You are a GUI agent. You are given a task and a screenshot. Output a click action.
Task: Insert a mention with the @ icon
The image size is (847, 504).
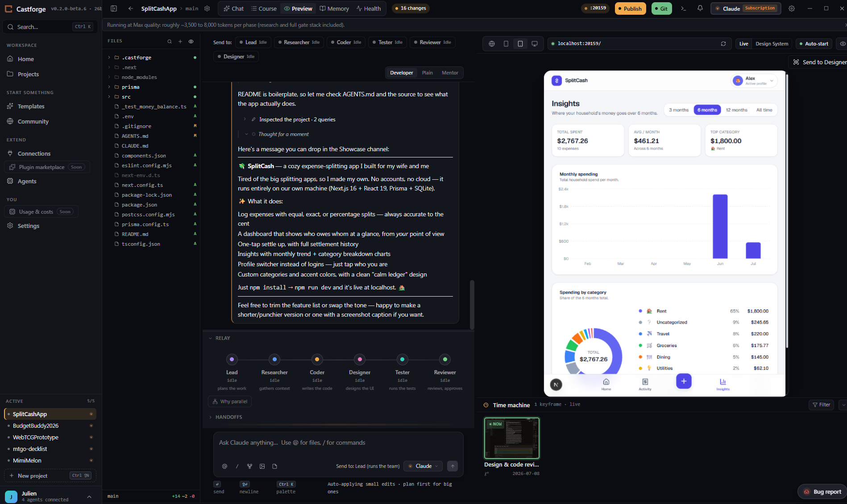point(224,466)
